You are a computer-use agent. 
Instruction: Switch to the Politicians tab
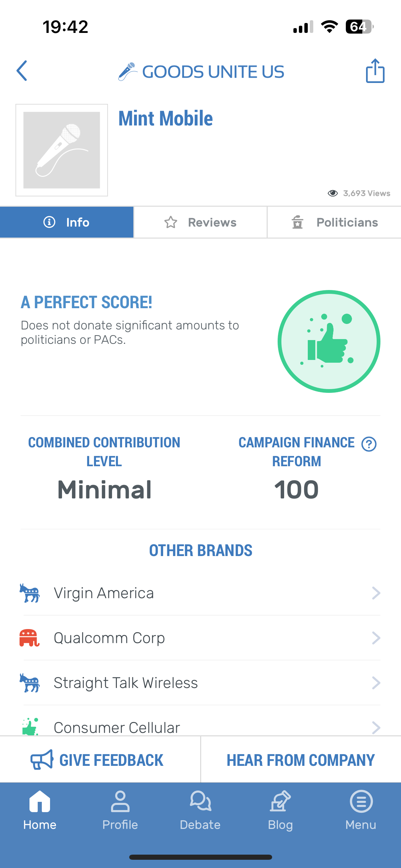point(334,222)
